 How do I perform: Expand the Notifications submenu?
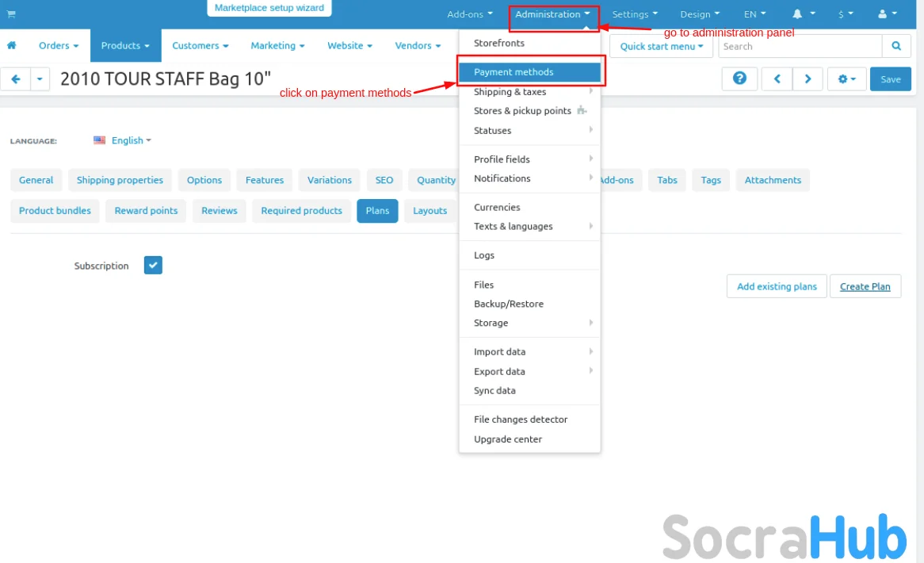pos(529,178)
